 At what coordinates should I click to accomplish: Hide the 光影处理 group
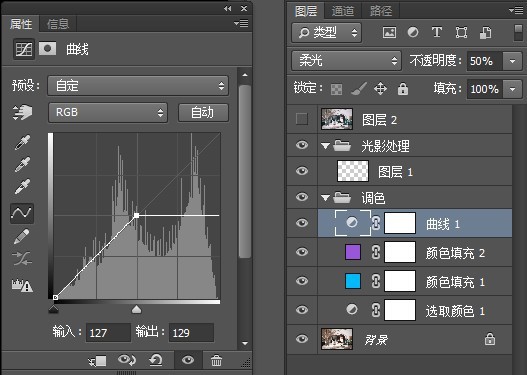coord(302,145)
